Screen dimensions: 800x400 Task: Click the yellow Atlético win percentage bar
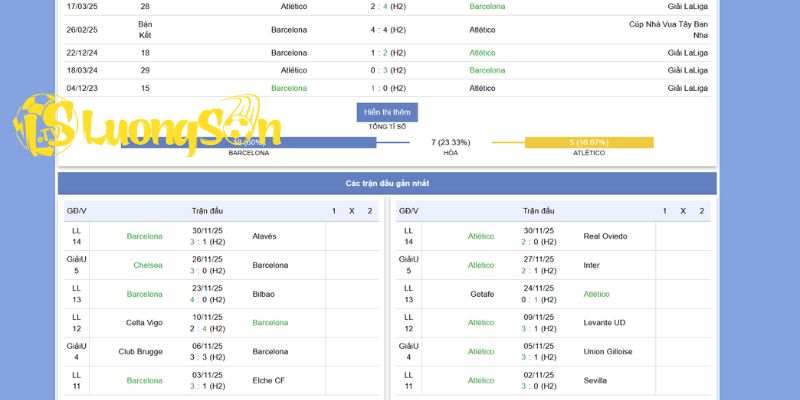588,142
